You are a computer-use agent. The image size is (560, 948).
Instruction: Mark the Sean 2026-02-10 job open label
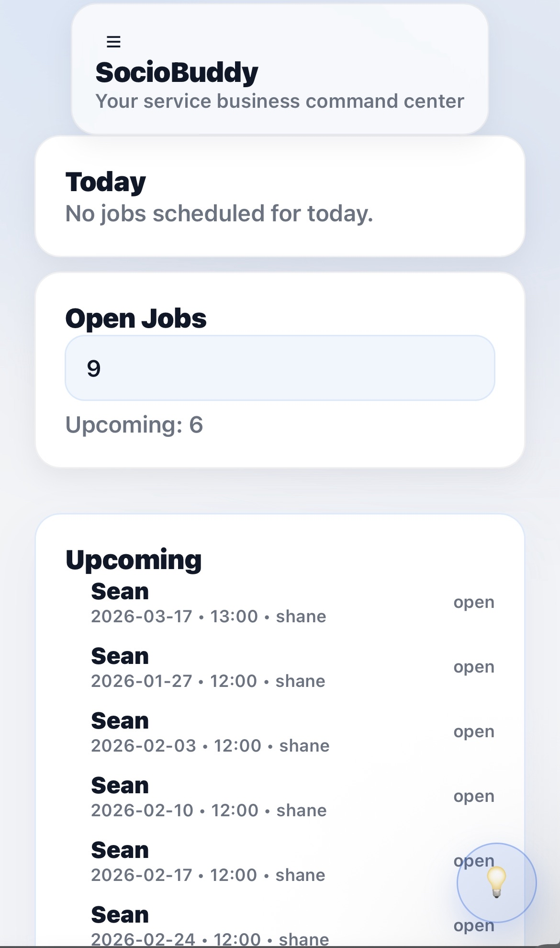click(x=473, y=796)
